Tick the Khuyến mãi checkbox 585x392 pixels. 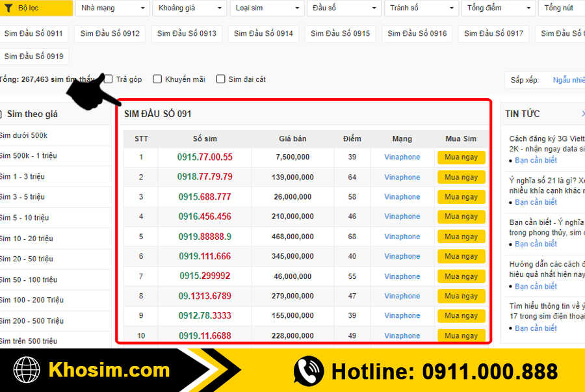pyautogui.click(x=157, y=79)
